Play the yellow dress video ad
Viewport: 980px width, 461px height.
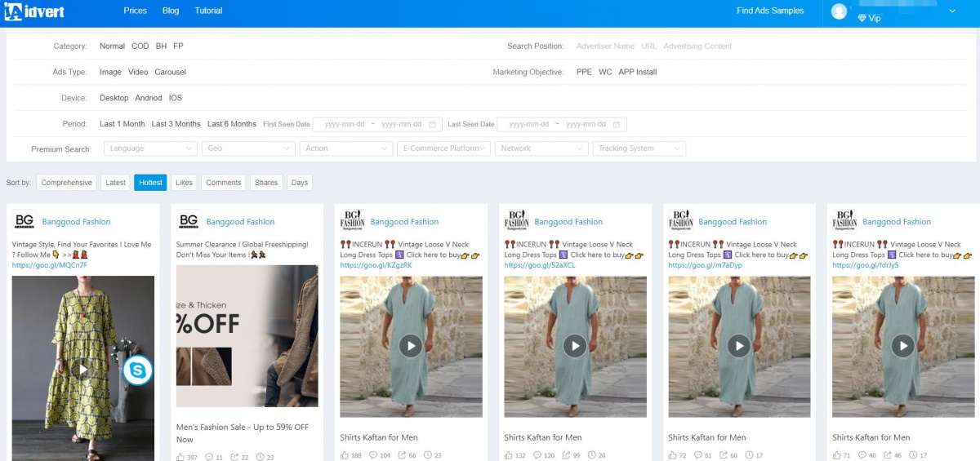(82, 369)
